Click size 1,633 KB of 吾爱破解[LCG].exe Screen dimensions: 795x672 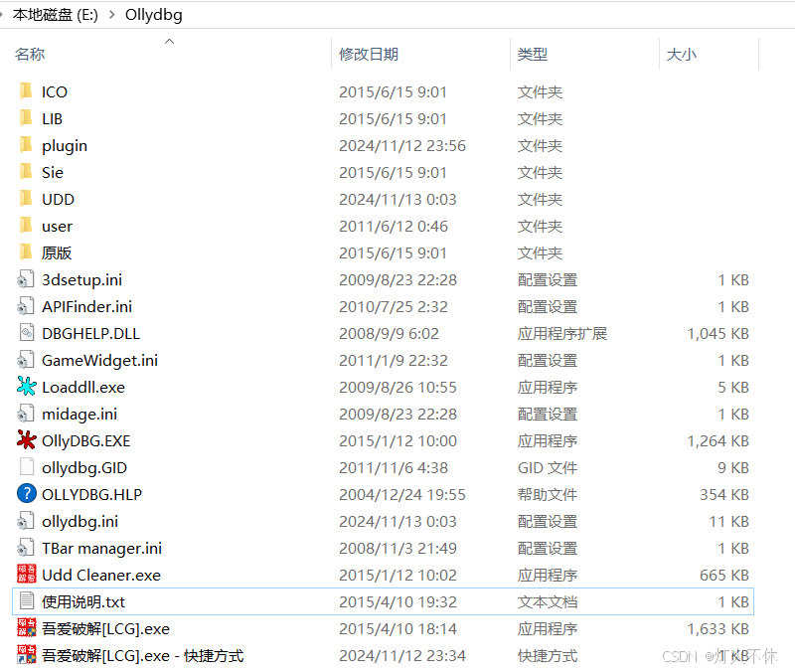tap(717, 629)
